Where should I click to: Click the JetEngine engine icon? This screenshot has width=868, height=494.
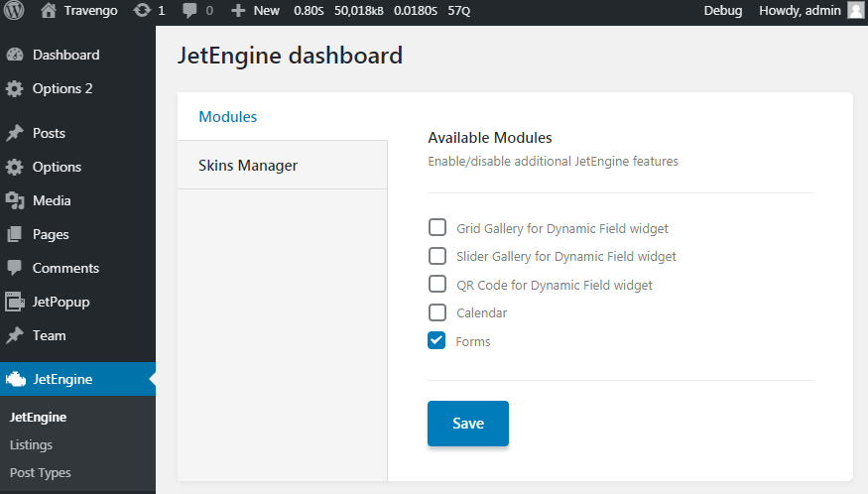(16, 379)
